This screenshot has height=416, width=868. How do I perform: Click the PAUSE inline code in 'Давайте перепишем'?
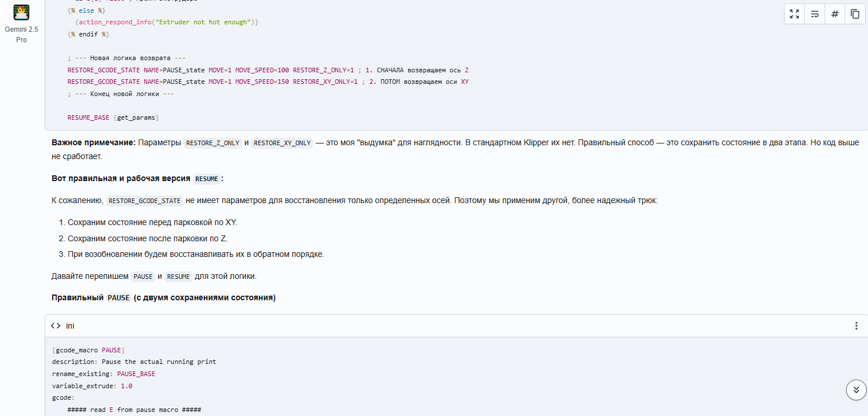143,277
